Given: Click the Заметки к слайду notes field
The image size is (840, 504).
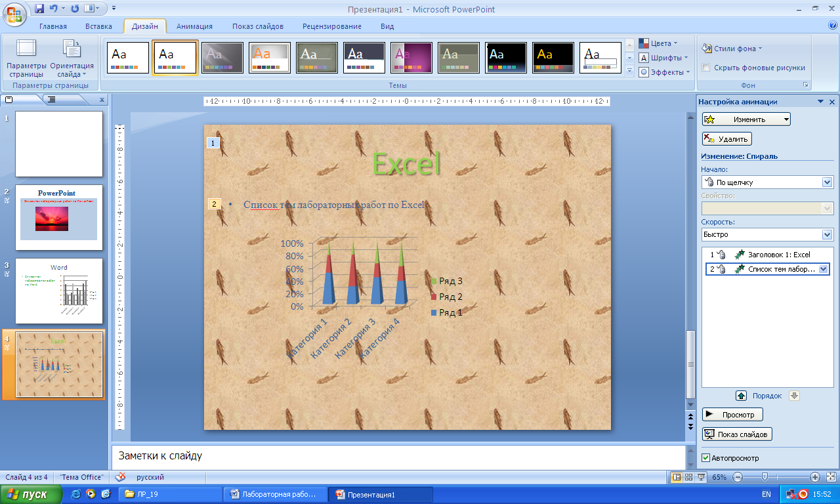Looking at the screenshot, I should click(x=398, y=456).
